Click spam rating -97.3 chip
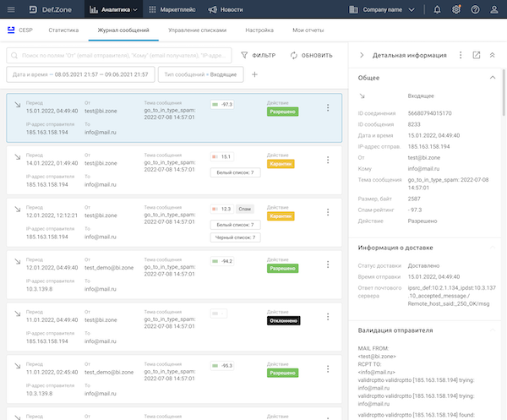The height and width of the screenshot is (420, 507). (x=222, y=105)
